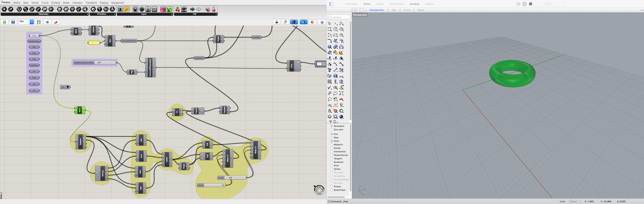Select the Mesh parameter icon
Viewport: 644px width, 204px height.
tap(73, 10)
